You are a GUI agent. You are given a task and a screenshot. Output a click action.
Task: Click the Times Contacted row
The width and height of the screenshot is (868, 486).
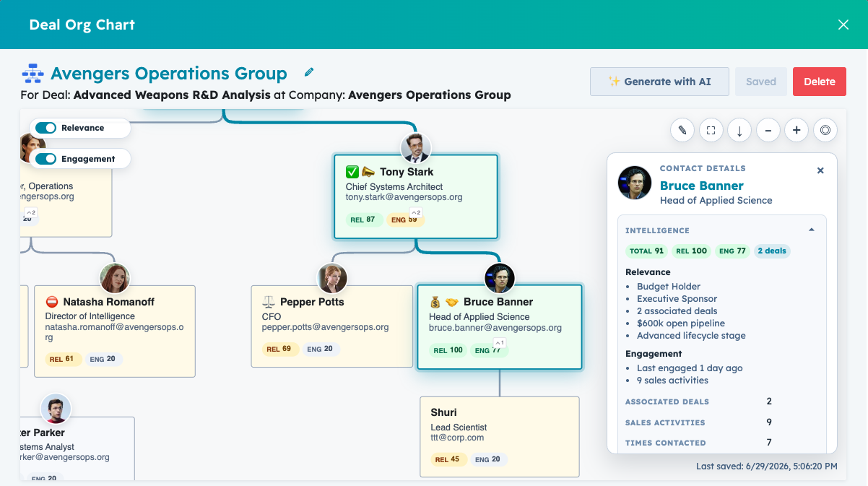pos(721,443)
